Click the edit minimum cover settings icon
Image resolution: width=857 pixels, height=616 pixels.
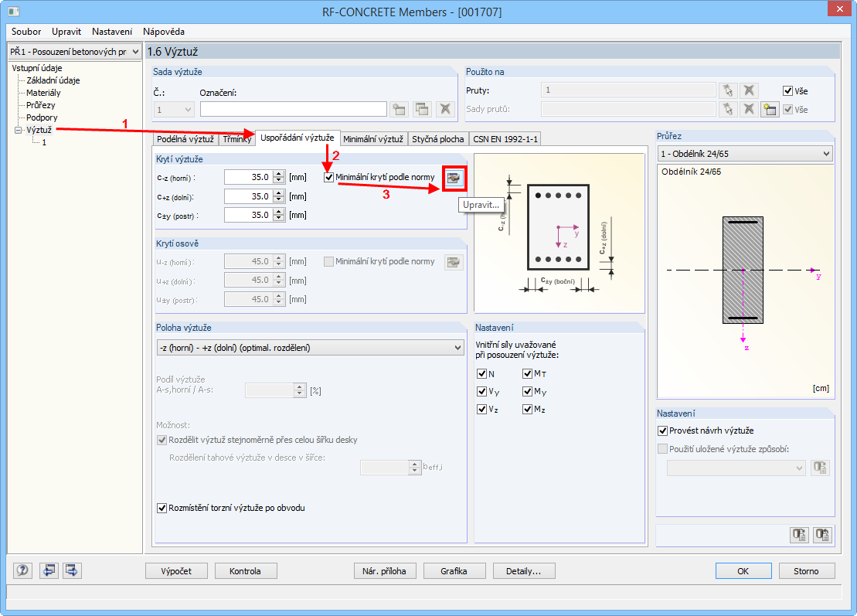(454, 178)
